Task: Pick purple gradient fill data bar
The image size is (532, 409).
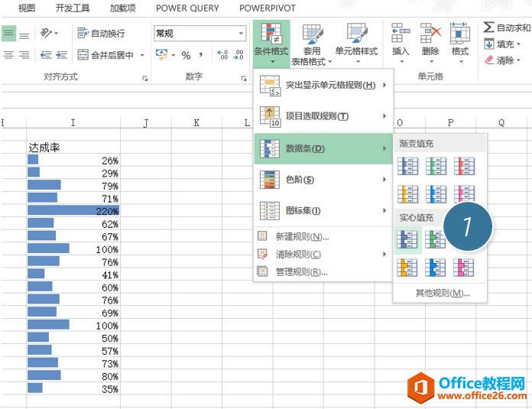Action: tap(465, 194)
